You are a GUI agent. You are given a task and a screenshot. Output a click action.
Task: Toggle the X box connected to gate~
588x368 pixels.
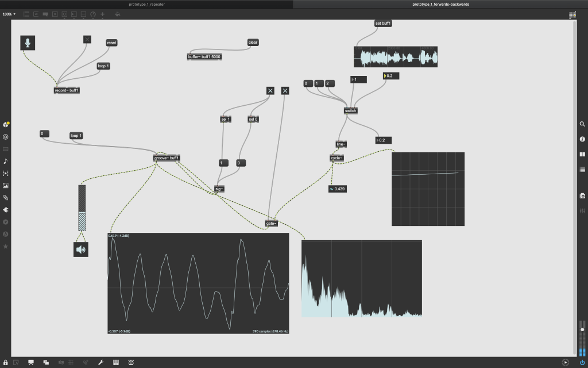click(285, 91)
